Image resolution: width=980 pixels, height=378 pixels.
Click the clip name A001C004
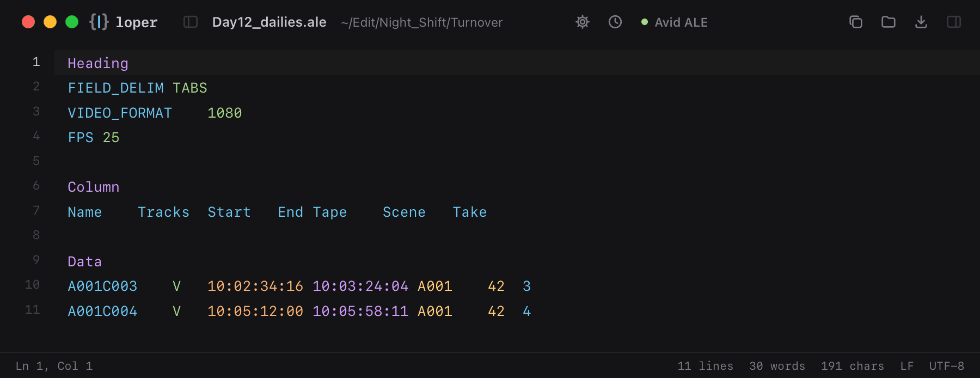click(102, 311)
